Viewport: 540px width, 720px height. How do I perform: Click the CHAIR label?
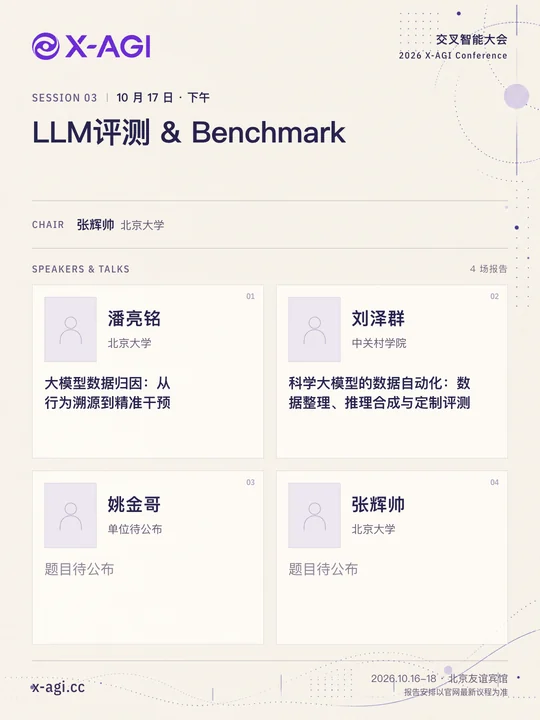pos(48,225)
